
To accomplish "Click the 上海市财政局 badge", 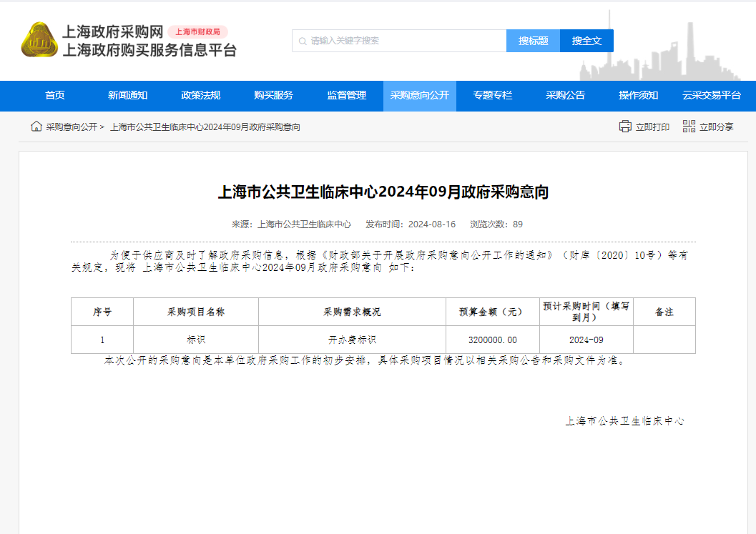I will [197, 31].
